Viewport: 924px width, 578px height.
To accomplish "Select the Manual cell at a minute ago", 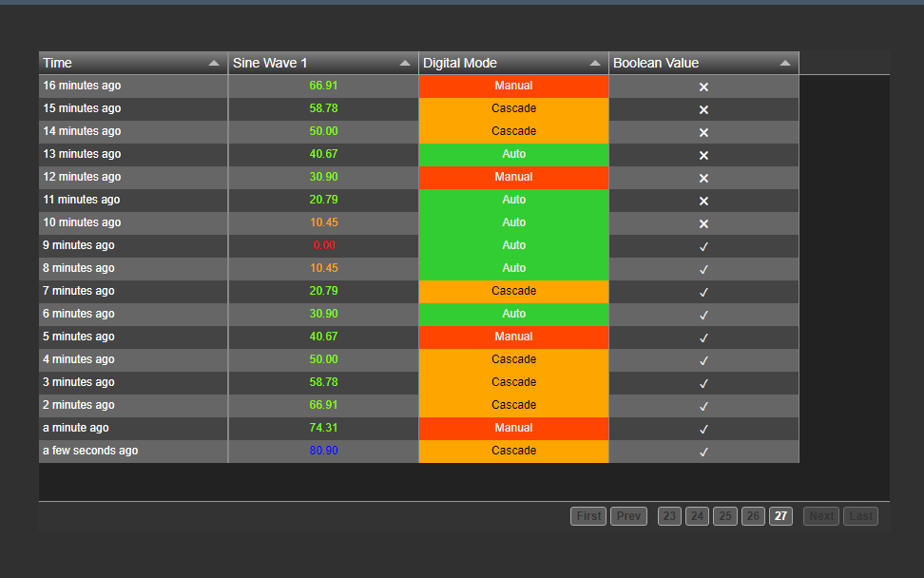I will [514, 429].
